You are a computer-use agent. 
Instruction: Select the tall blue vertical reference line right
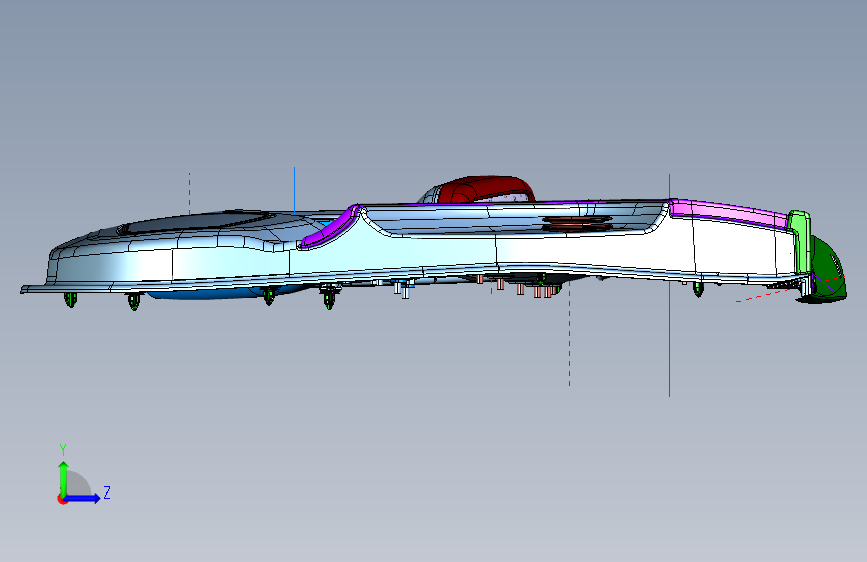pyautogui.click(x=669, y=285)
